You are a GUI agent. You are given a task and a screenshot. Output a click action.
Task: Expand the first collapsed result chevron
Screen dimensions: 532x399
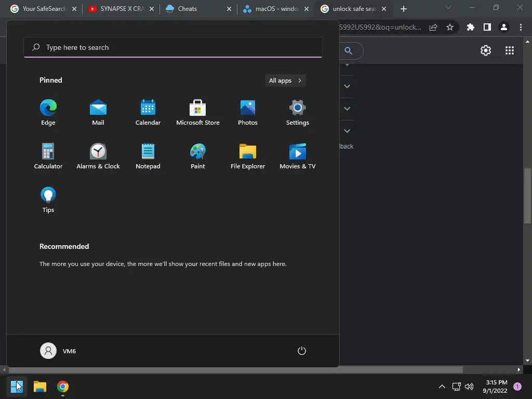[x=347, y=65]
